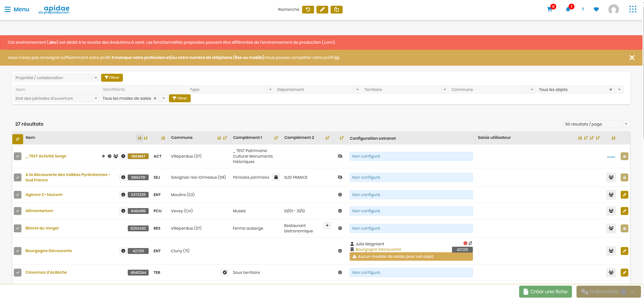Click edit pencil on Bourgogne Découverte row
644x299 pixels.
[624, 251]
